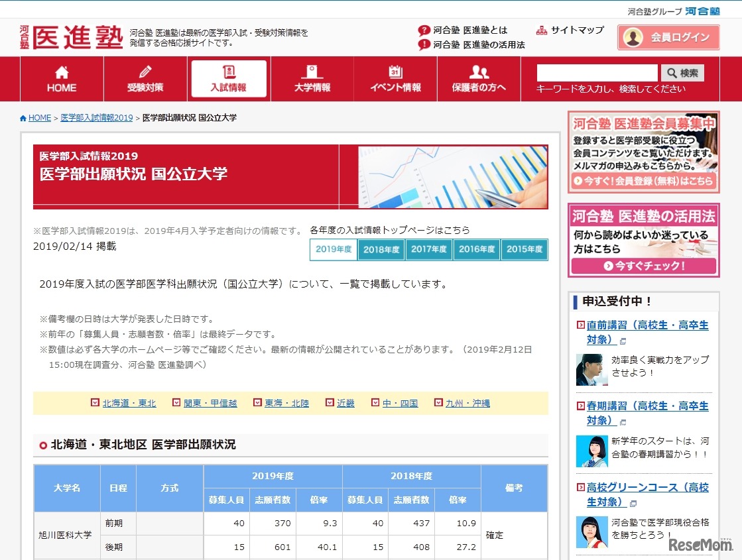Click the 会員ログイン member login button
The height and width of the screenshot is (560, 742).
pyautogui.click(x=669, y=36)
